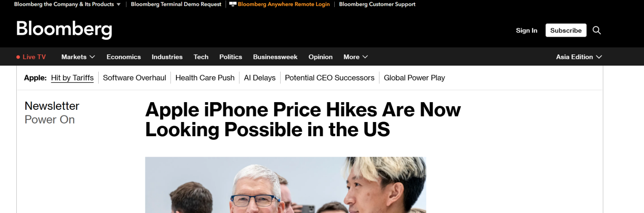Click the red Live TV dot indicator
Image resolution: width=644 pixels, height=213 pixels.
[x=18, y=57]
